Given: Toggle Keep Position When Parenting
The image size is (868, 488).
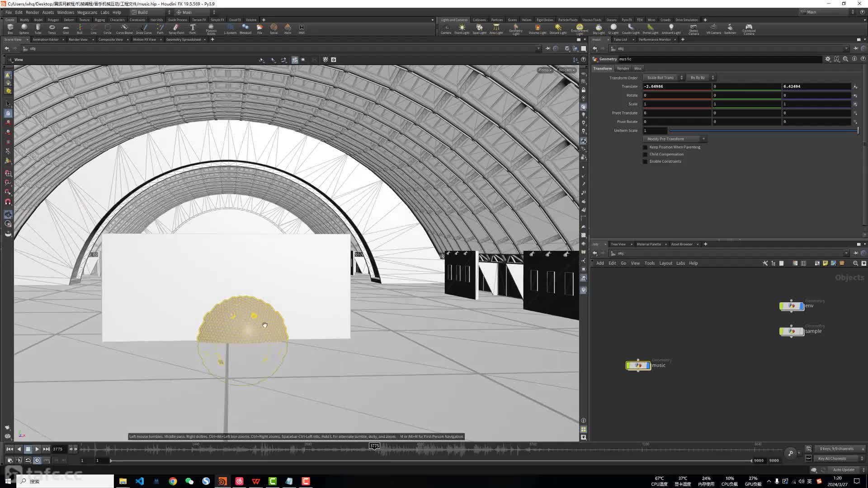Looking at the screenshot, I should 645,147.
